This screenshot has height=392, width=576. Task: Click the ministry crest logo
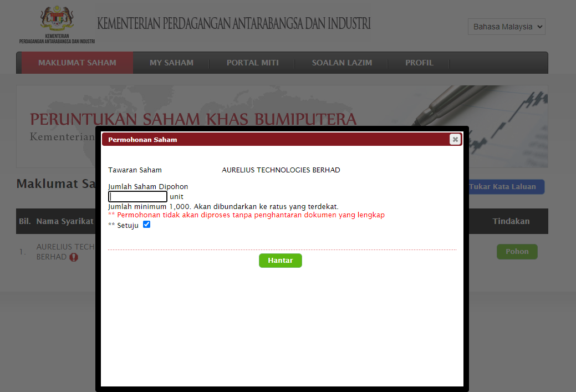click(57, 20)
